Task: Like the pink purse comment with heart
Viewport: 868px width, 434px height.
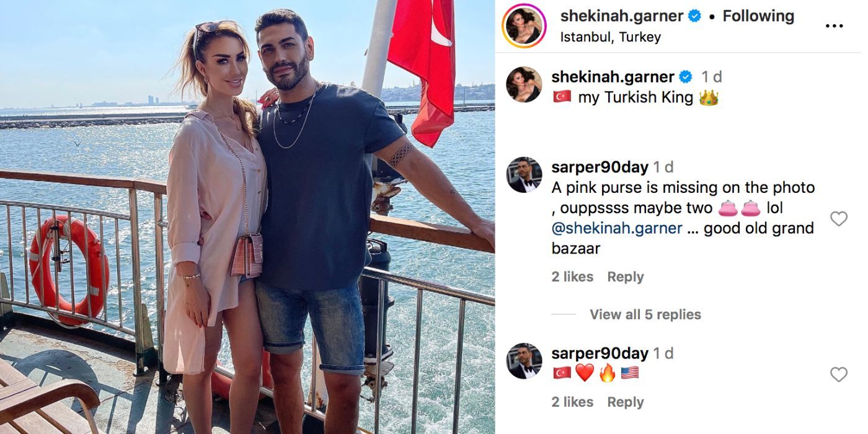Action: [x=838, y=219]
